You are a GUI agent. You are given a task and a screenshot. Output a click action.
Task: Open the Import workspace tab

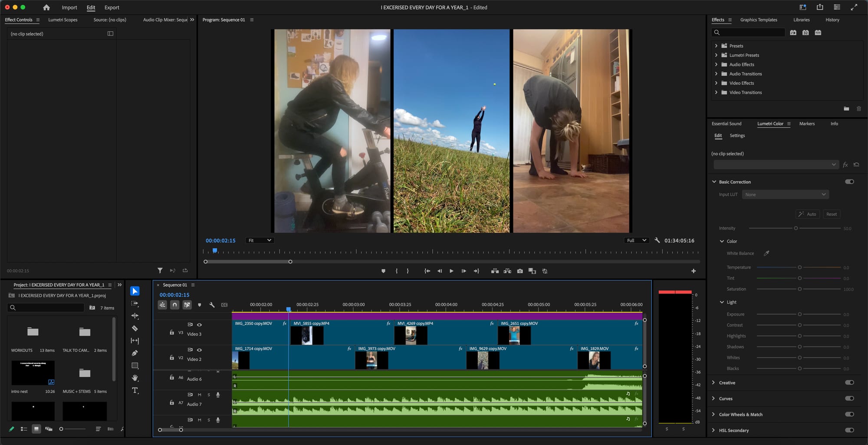point(69,7)
